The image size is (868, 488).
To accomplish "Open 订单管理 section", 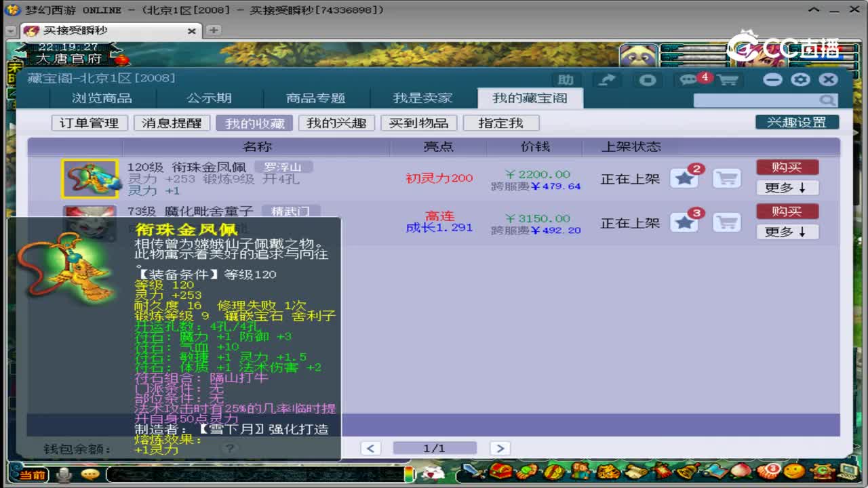I will coord(90,123).
